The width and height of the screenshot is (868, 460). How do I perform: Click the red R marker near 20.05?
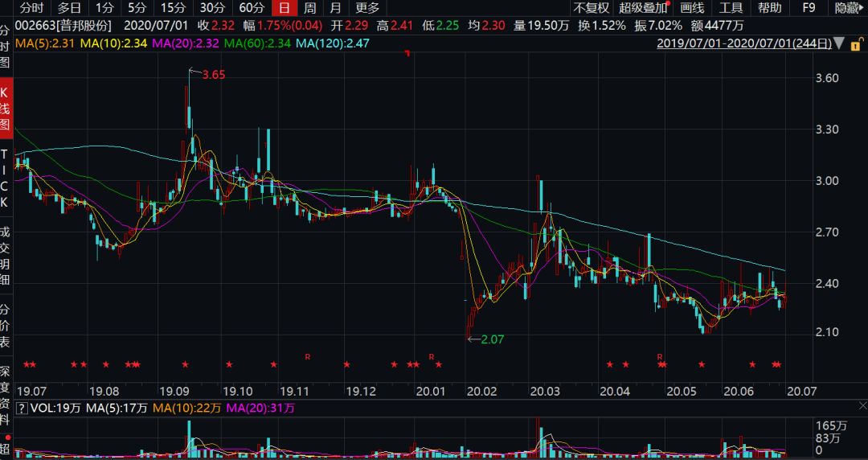[x=659, y=355]
